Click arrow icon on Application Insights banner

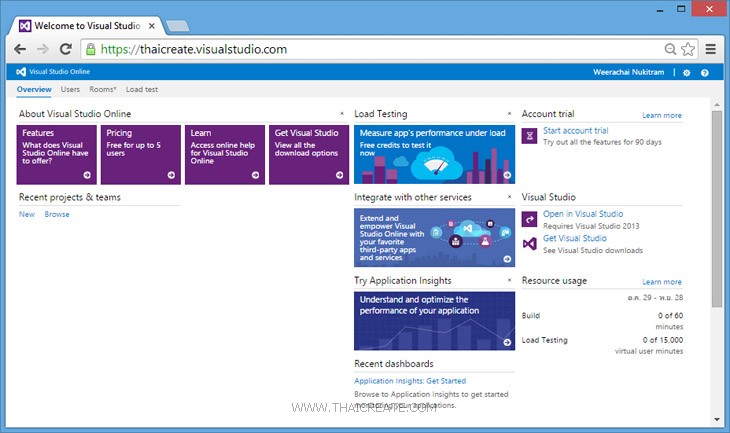click(507, 342)
